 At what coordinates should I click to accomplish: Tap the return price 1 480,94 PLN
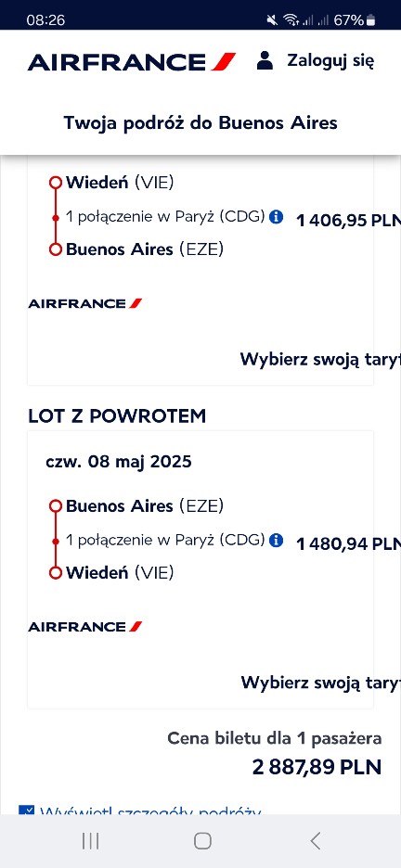pos(348,544)
